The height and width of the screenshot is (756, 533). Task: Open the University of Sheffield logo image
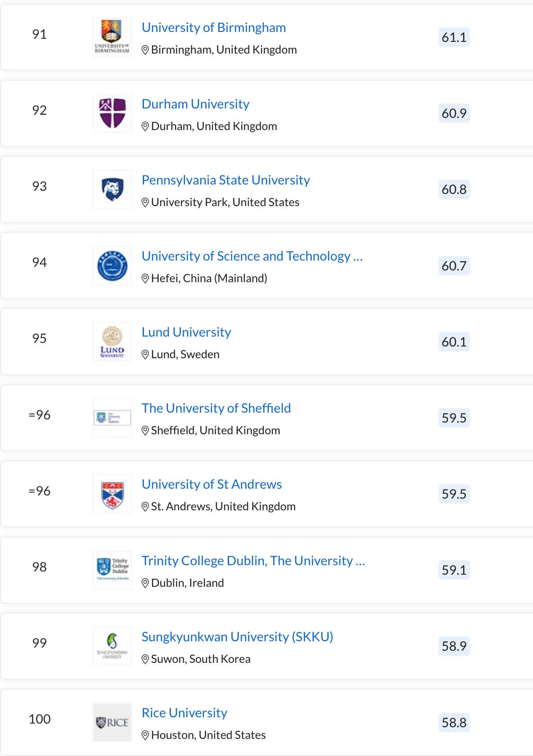(112, 418)
